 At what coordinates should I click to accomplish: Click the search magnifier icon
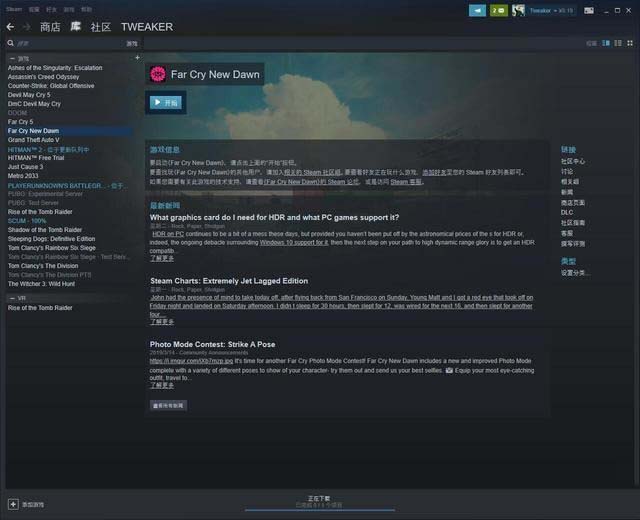click(x=11, y=43)
